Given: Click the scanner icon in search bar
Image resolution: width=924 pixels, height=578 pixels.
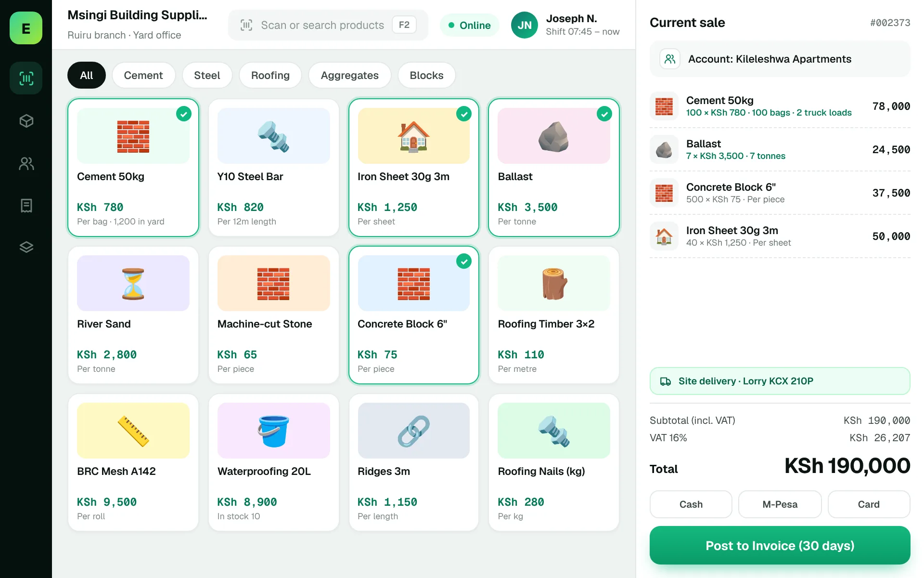Looking at the screenshot, I should click(x=246, y=25).
